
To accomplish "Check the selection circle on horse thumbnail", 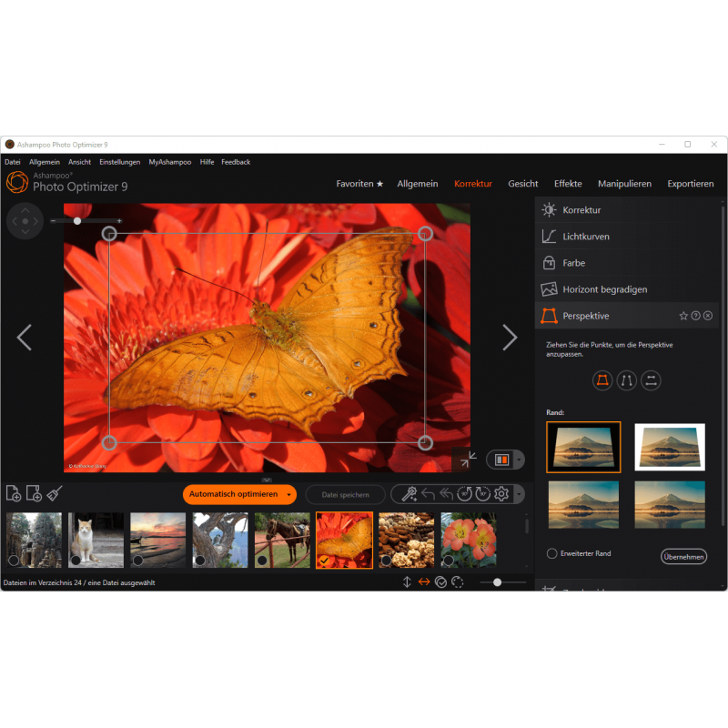I will click(262, 561).
